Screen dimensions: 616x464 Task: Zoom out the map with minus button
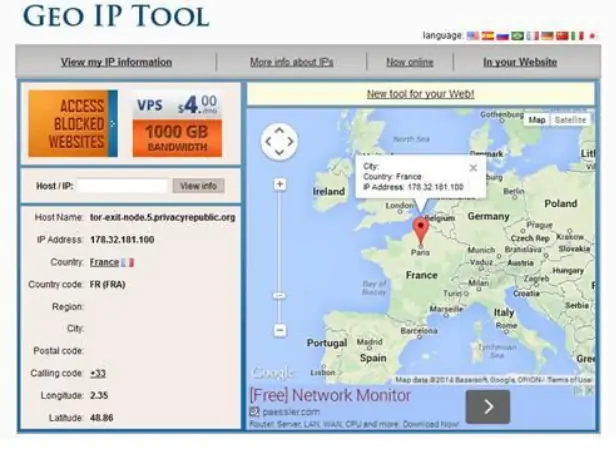tap(280, 330)
